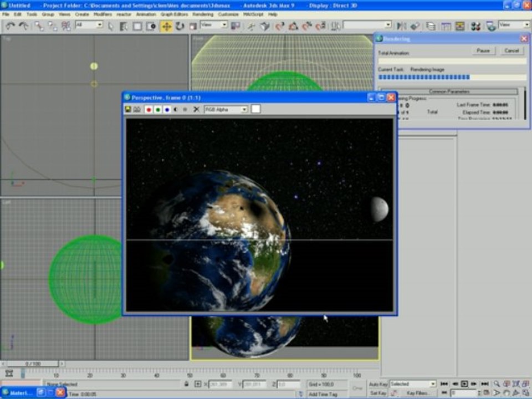Toggle the red channel in the render window
The image size is (532, 399).
point(149,109)
